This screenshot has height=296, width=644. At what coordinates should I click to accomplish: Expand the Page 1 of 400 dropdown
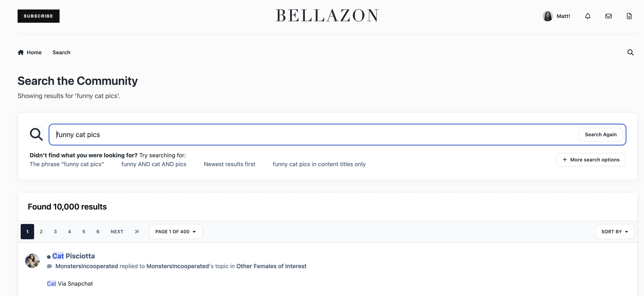coord(176,232)
